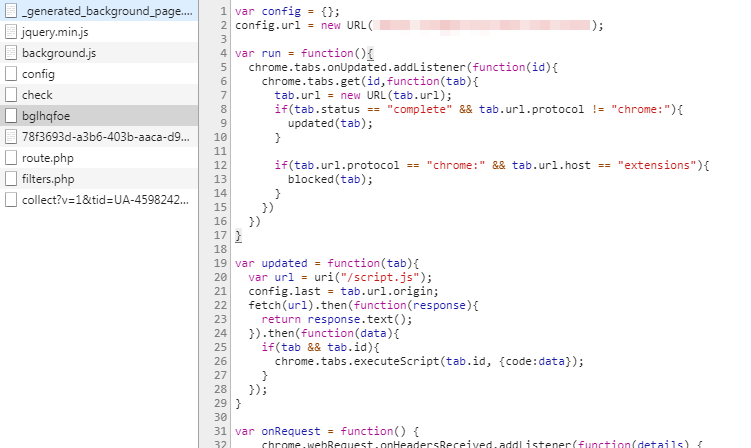Choose the filters.php request name
The height and width of the screenshot is (448, 751).
[x=48, y=179]
